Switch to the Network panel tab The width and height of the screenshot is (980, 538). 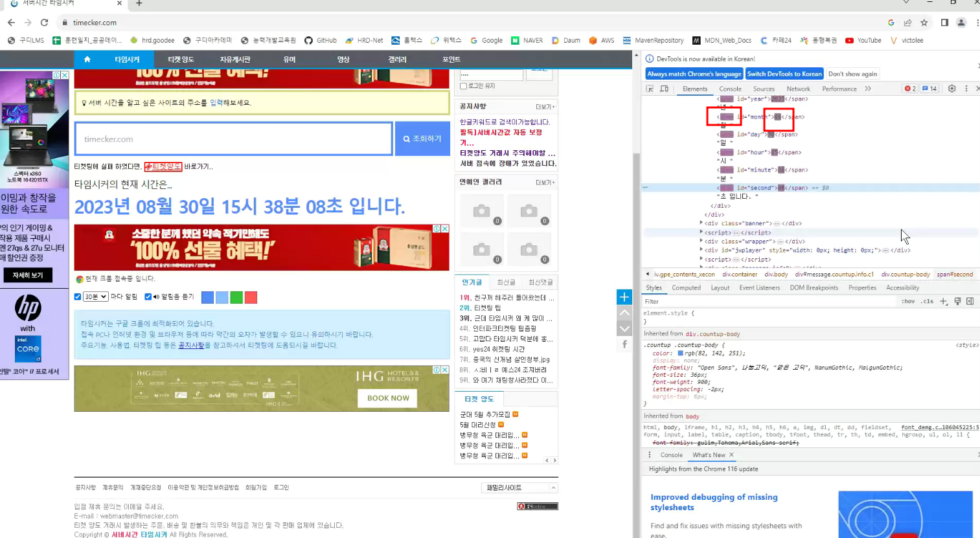coord(798,89)
